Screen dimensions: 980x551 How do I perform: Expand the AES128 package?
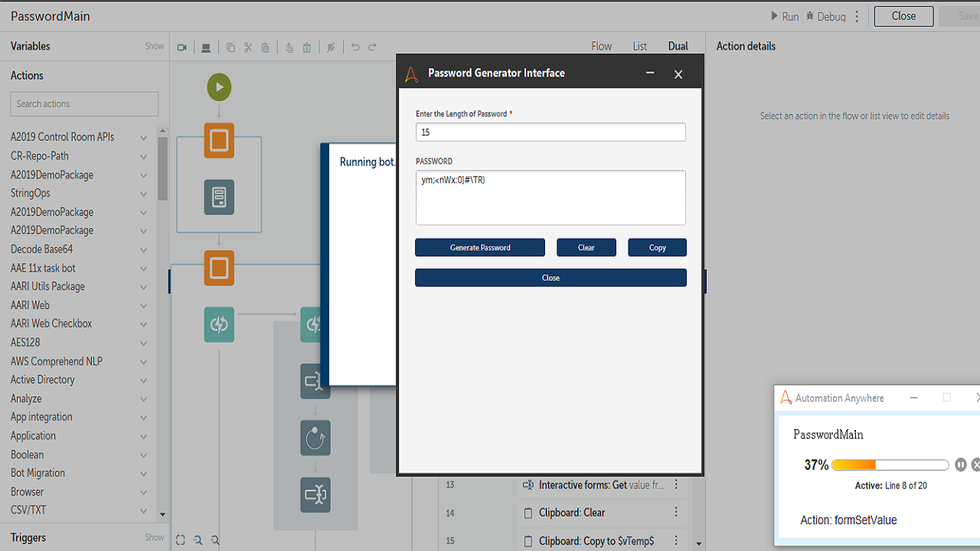tap(143, 343)
